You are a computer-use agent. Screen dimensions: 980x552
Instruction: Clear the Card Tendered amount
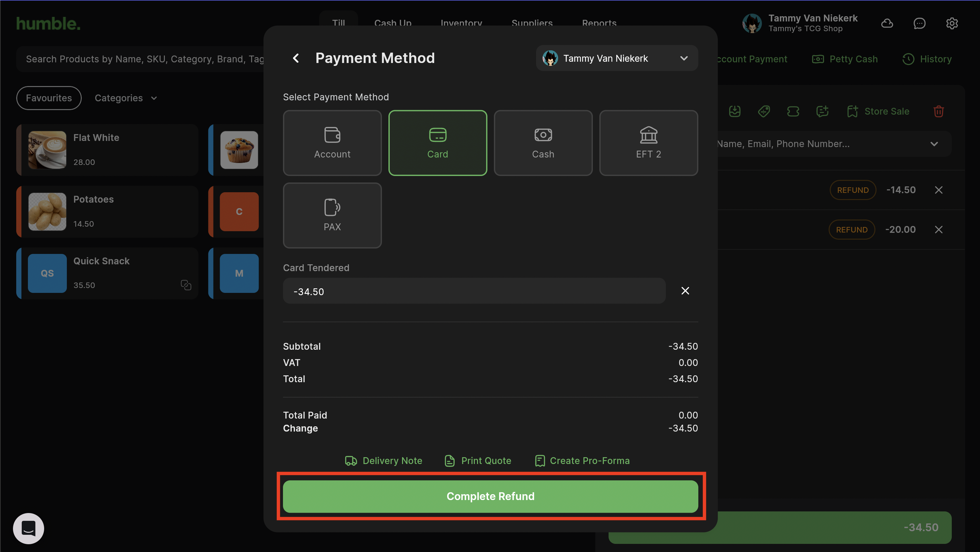(x=685, y=291)
